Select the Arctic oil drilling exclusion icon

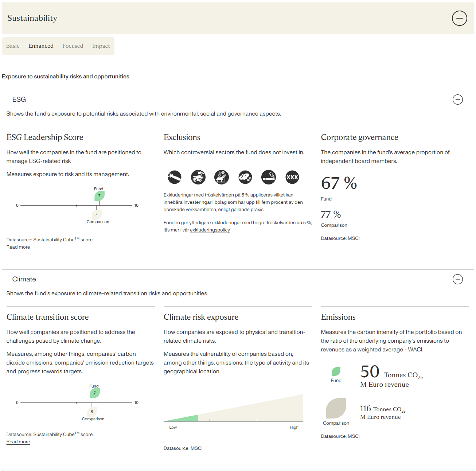click(x=222, y=177)
